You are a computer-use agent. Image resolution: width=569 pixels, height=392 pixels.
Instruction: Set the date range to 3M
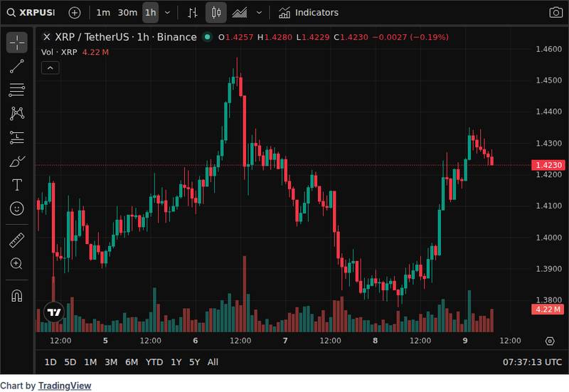point(111,362)
